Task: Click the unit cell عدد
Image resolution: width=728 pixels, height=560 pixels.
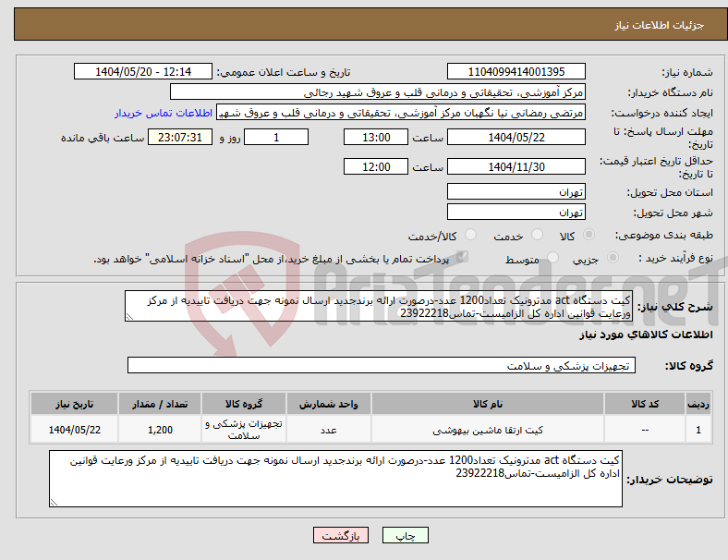Action: point(329,430)
